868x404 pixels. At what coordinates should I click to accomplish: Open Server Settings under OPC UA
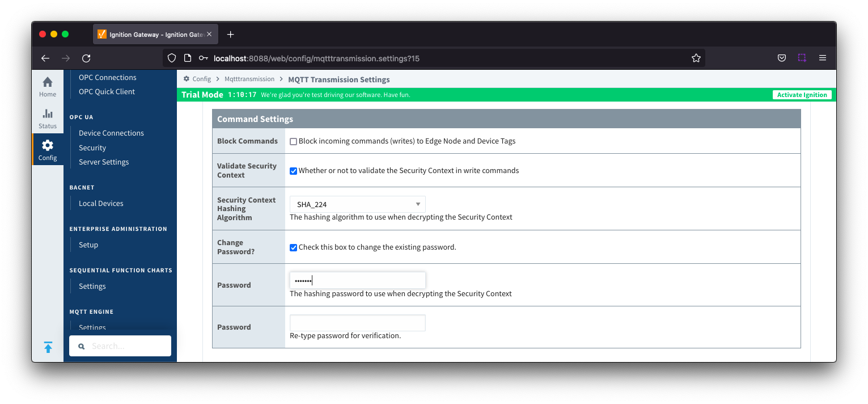point(104,162)
